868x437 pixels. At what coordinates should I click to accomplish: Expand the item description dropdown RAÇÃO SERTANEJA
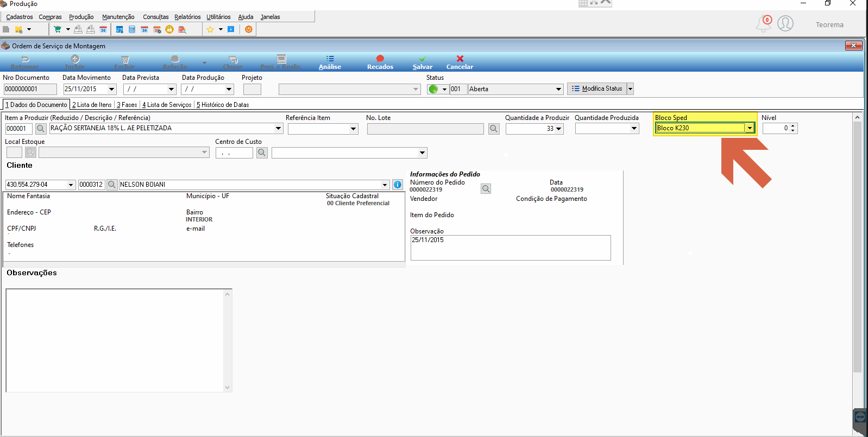click(x=278, y=129)
